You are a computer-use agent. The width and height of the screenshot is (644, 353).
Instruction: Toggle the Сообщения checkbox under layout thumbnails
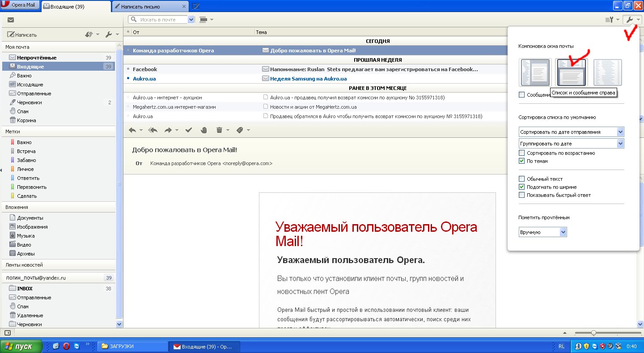[522, 95]
